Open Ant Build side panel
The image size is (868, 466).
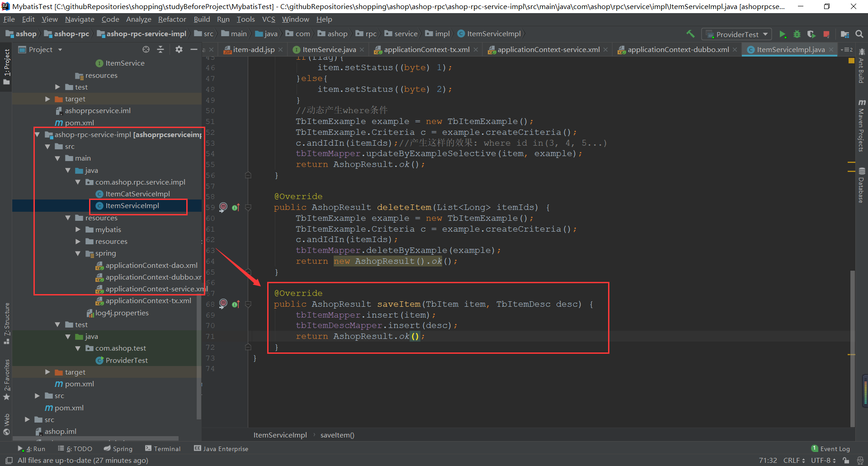tap(862, 66)
